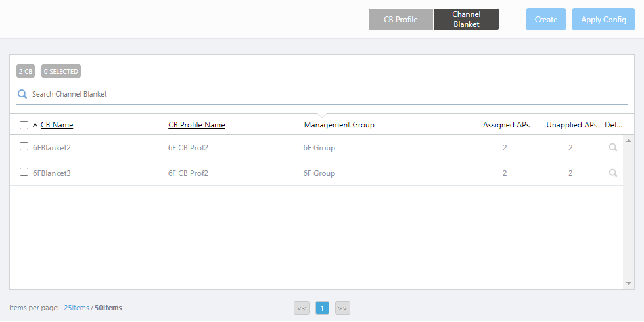Sort table by CB Name header
Image resolution: width=644 pixels, height=322 pixels.
point(57,125)
